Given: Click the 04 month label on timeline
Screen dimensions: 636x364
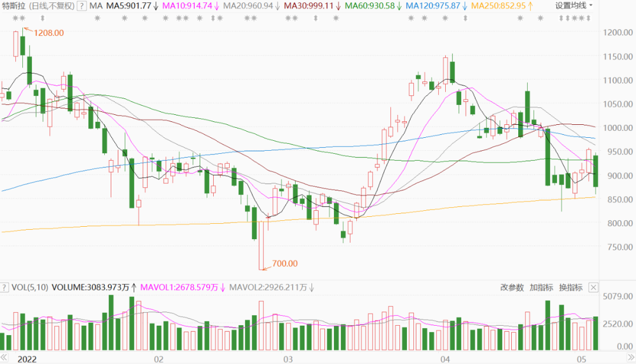Looking at the screenshot, I should tap(445, 359).
